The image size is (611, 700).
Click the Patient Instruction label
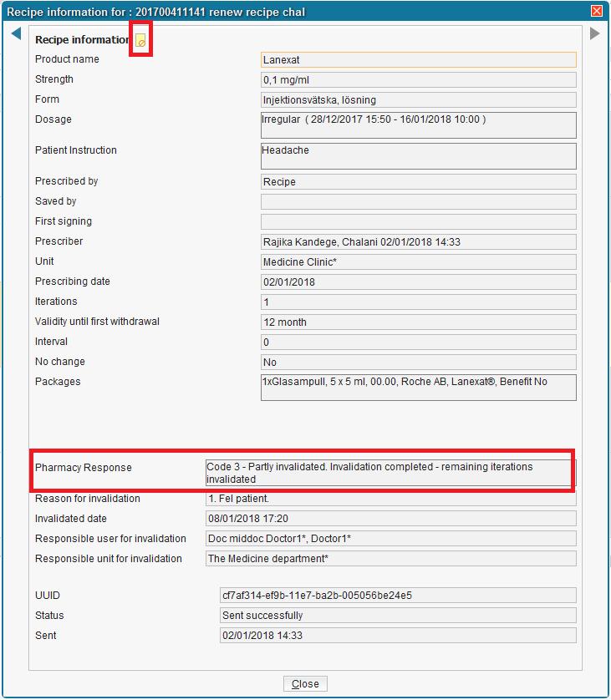coord(76,150)
